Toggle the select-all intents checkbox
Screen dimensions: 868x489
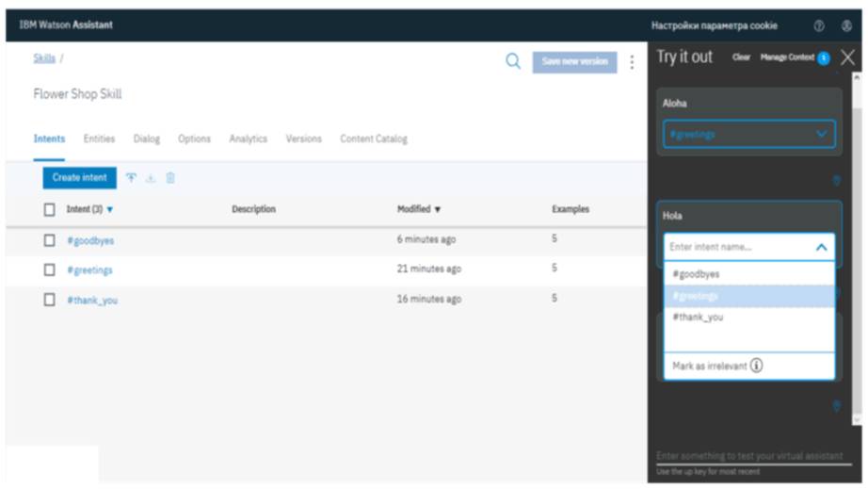(x=50, y=209)
